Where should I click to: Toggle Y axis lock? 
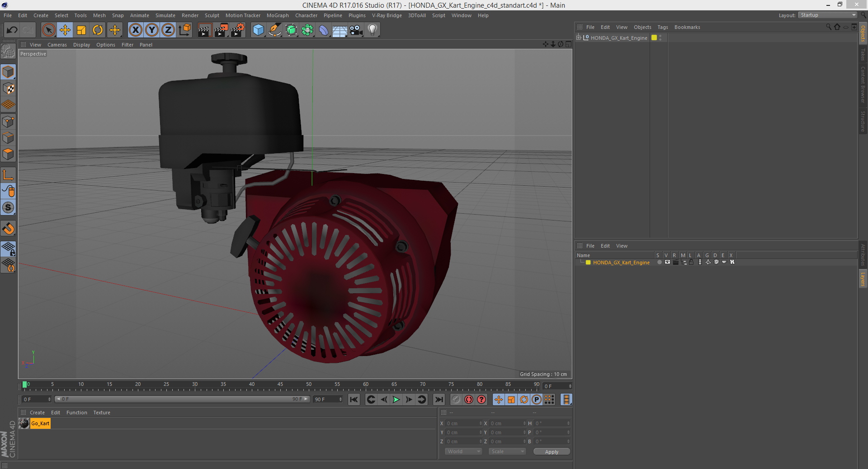(152, 30)
